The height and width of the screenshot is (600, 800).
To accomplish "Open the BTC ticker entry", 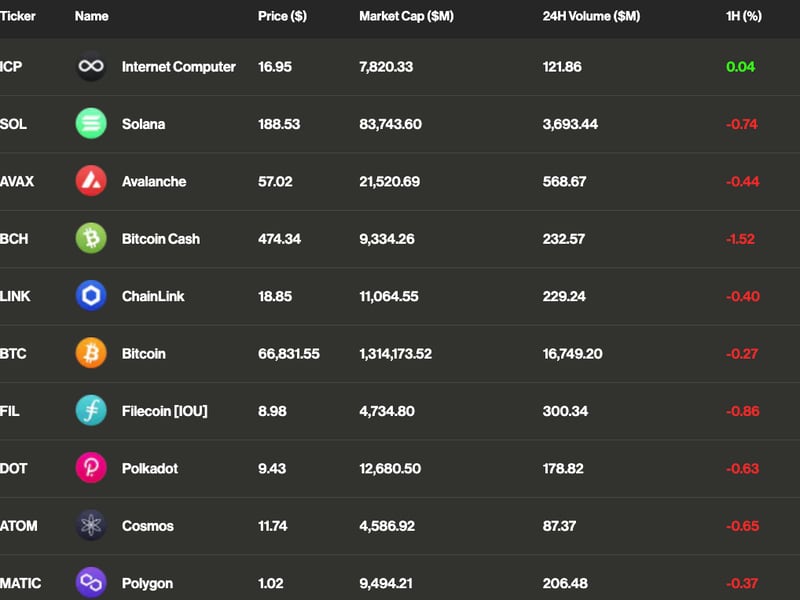I will click(x=15, y=353).
